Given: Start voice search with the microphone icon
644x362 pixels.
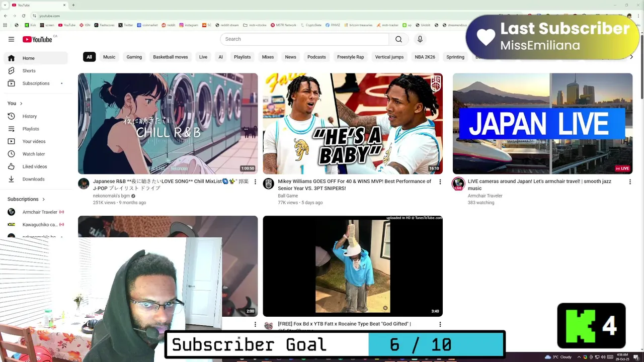Looking at the screenshot, I should (x=420, y=39).
